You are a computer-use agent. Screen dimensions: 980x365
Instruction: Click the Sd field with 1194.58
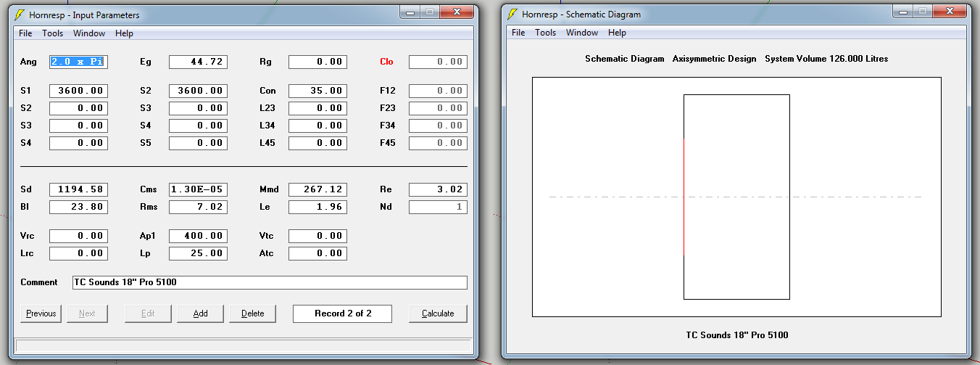click(78, 189)
